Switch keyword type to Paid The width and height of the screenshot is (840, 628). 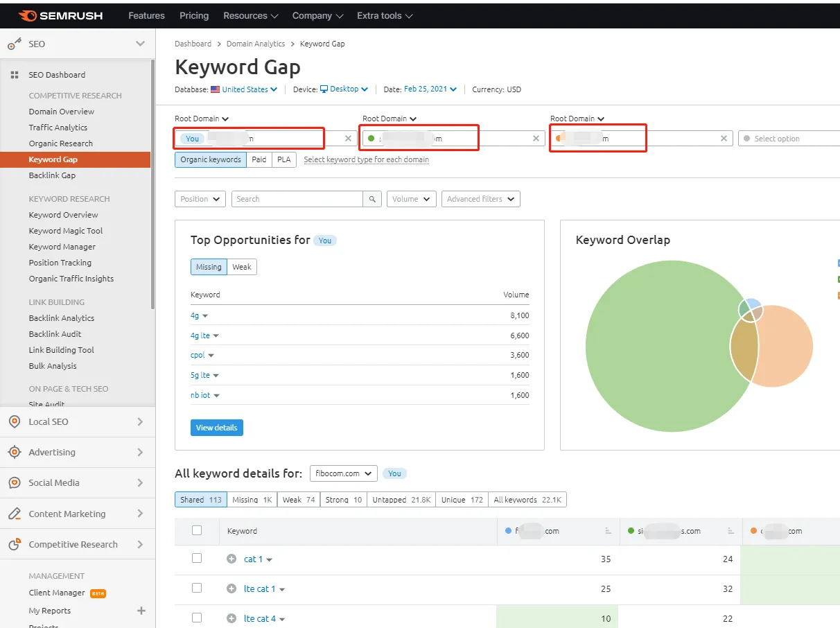pyautogui.click(x=259, y=159)
